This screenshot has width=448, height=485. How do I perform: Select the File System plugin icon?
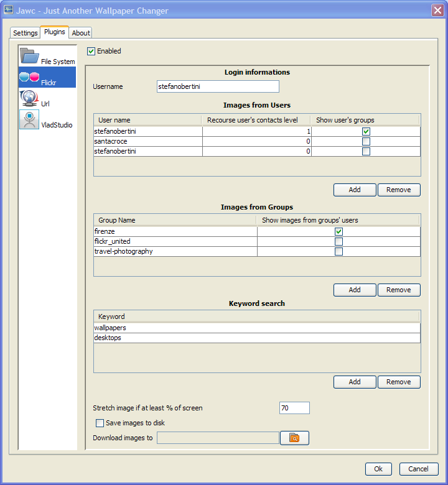(x=29, y=56)
